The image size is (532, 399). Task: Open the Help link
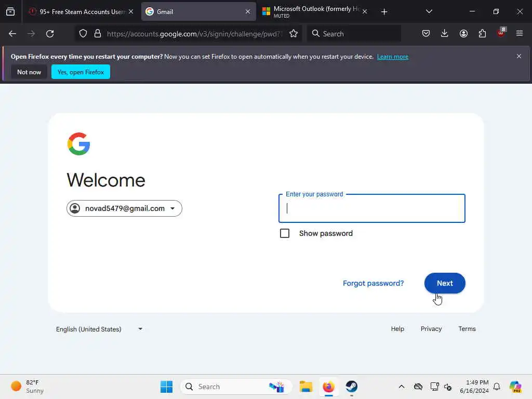397,329
